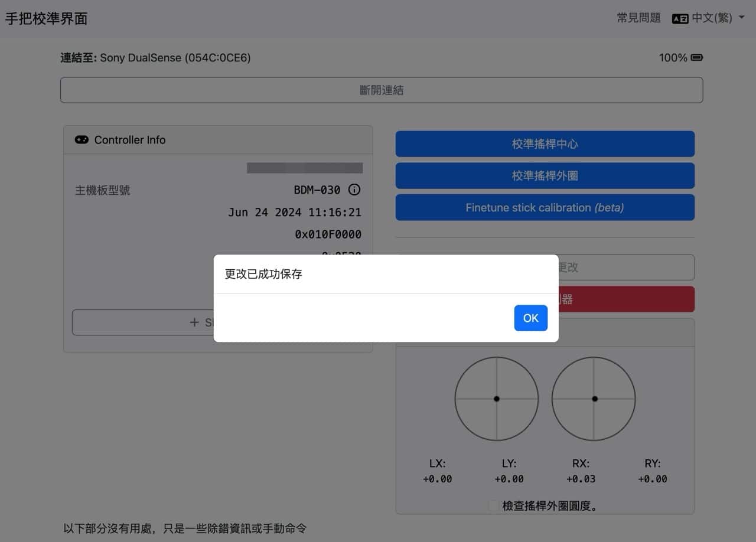Click the BDM-030 board model value
Screen dimensions: 756x542
pos(317,190)
